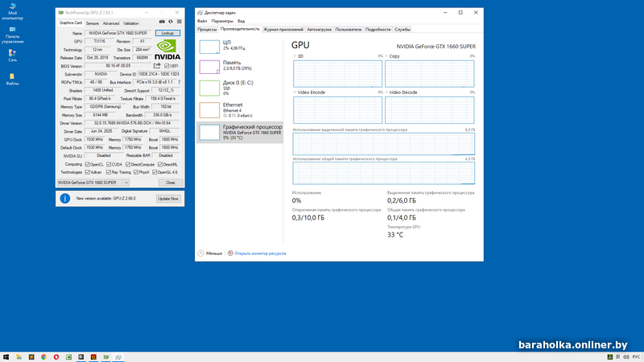Open the Пользователи tab
The height and width of the screenshot is (362, 644).
tap(349, 30)
